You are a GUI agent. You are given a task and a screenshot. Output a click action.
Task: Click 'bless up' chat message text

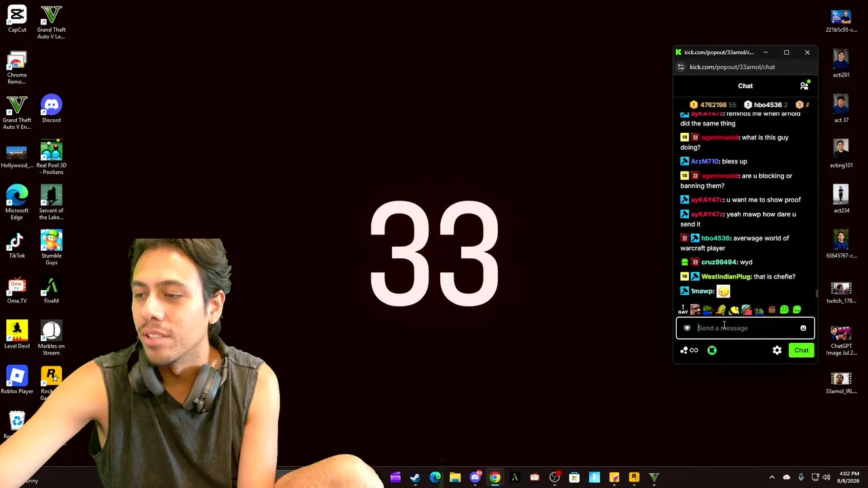734,161
